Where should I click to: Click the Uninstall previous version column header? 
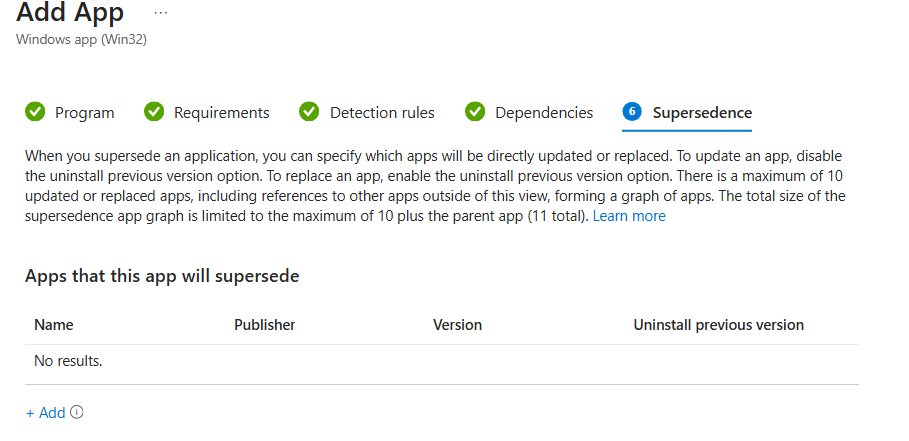[718, 325]
